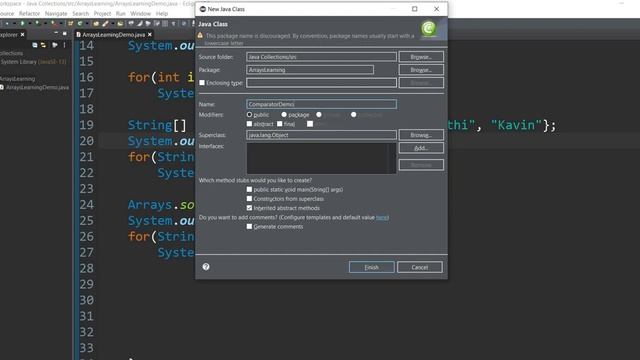
Task: Close the ArraysLearningDemo.java editor tab
Action: point(150,35)
